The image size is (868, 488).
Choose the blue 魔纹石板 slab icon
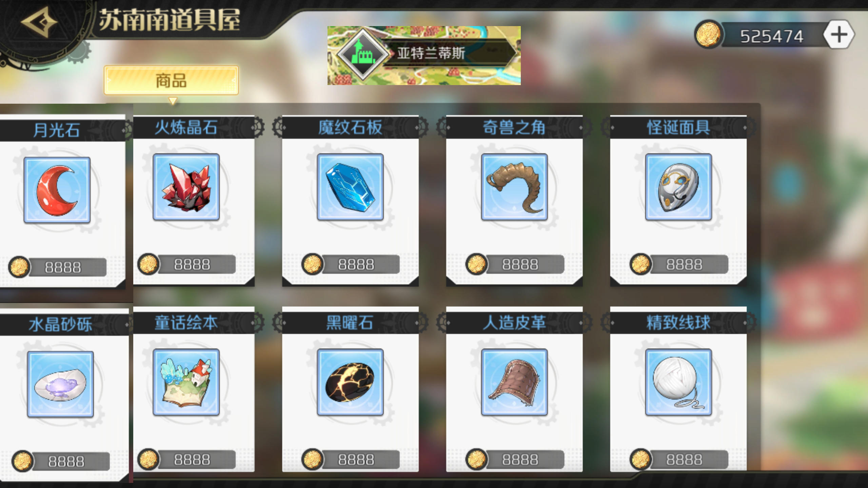pyautogui.click(x=350, y=187)
